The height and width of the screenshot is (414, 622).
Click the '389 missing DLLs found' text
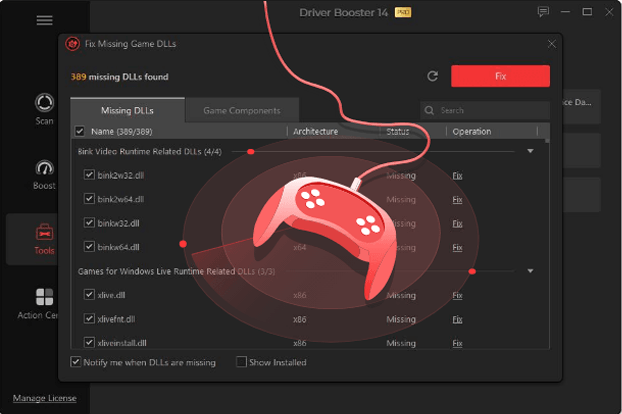(119, 77)
